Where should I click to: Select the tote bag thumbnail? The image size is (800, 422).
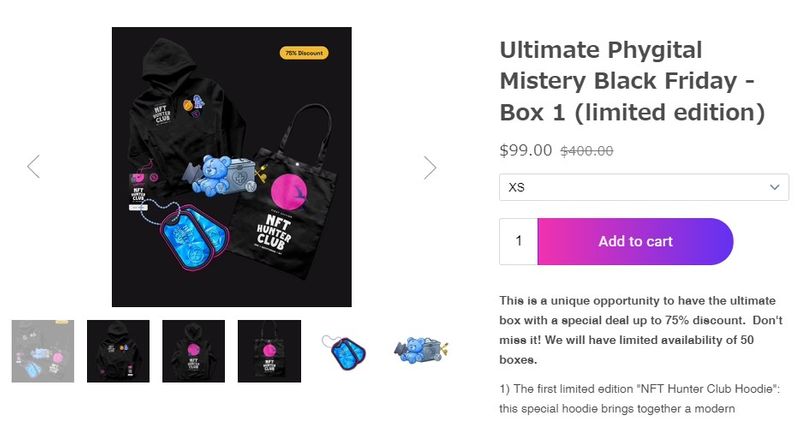point(269,351)
